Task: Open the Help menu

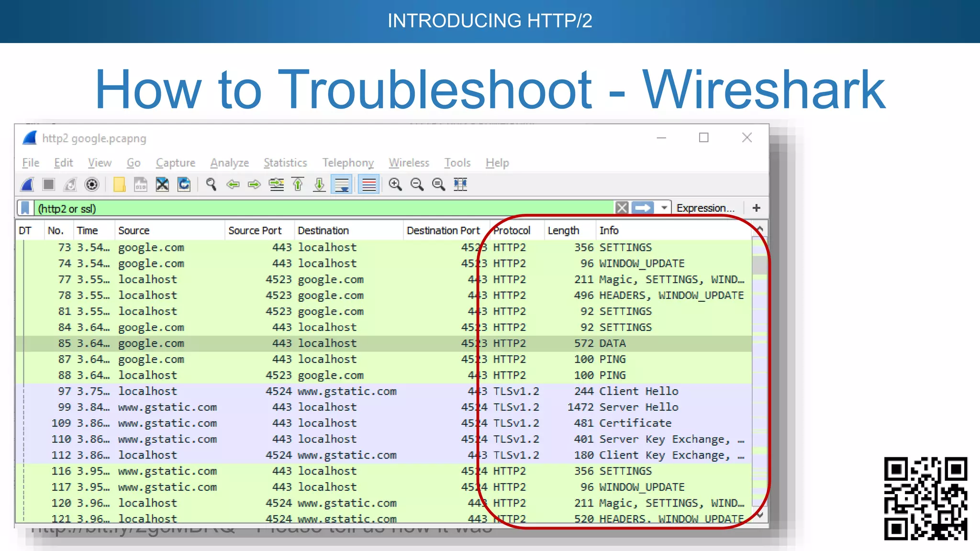Action: pos(497,163)
